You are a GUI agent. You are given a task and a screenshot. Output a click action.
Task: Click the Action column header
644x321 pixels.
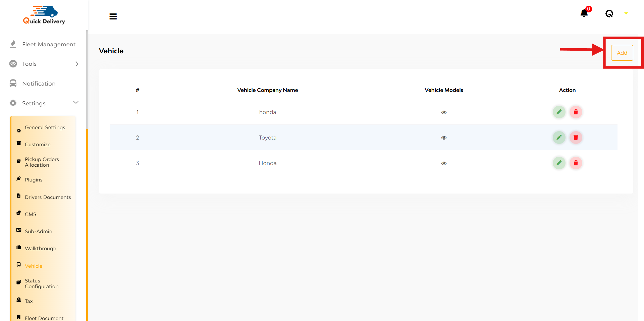[x=567, y=90]
